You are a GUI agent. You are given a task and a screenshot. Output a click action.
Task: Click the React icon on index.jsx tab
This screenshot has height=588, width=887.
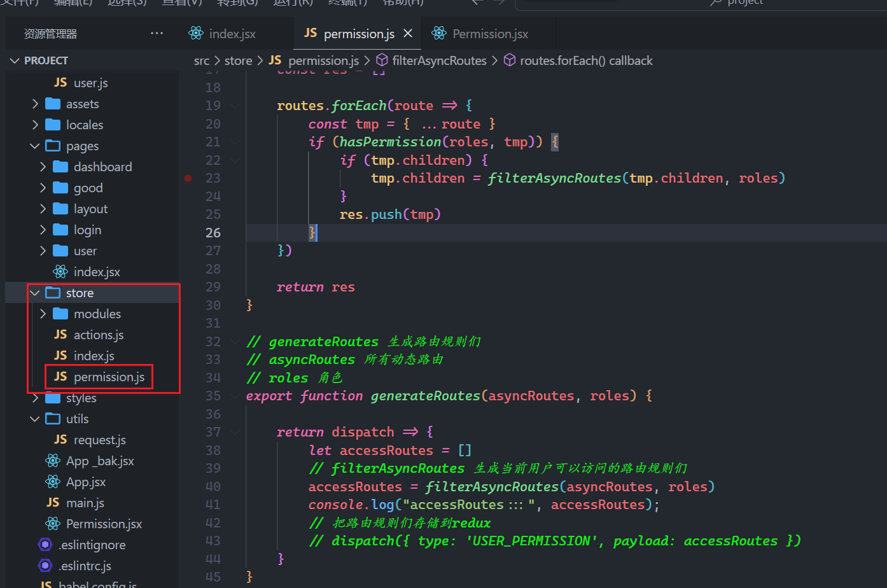pos(196,33)
